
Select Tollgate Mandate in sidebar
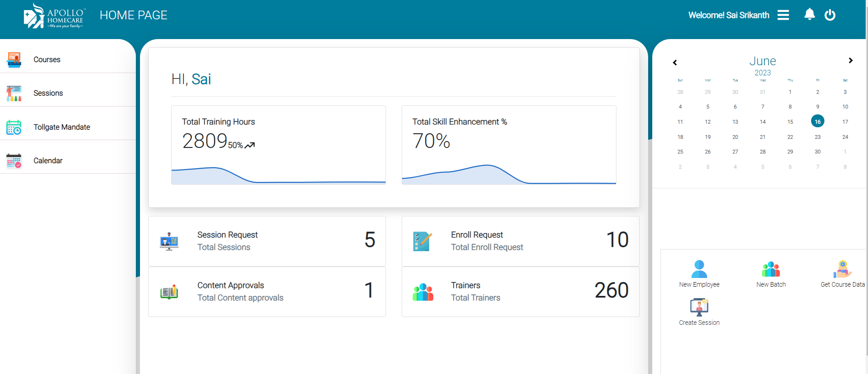[x=62, y=127]
